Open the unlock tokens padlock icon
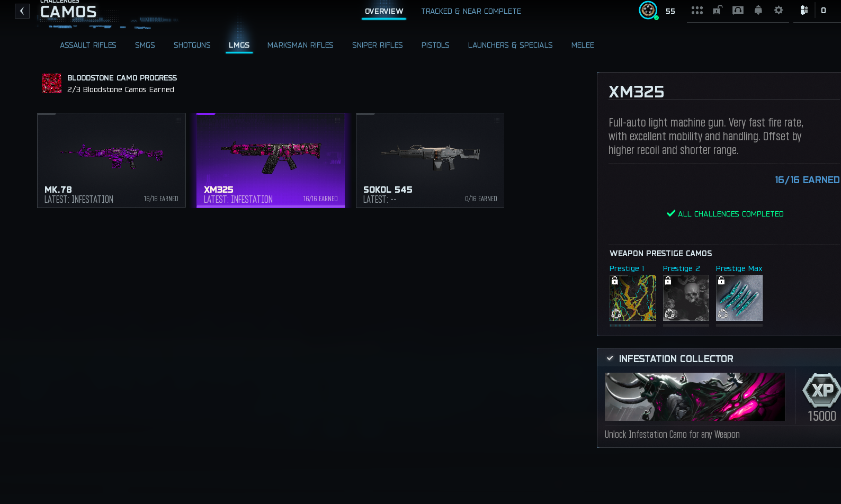Image resolution: width=841 pixels, height=504 pixels. [717, 10]
